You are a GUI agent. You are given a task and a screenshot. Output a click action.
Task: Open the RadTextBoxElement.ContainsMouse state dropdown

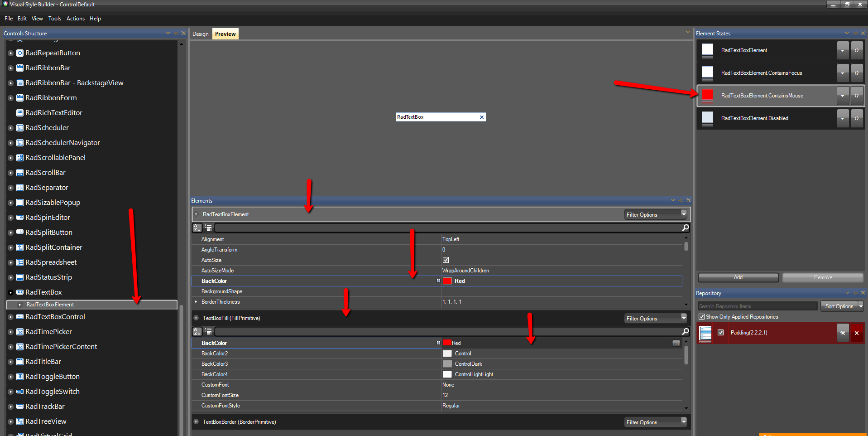[843, 96]
